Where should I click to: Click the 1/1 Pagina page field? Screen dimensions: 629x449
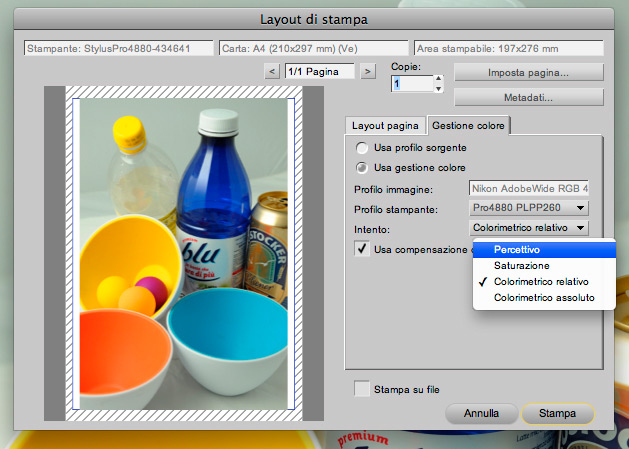[x=320, y=71]
